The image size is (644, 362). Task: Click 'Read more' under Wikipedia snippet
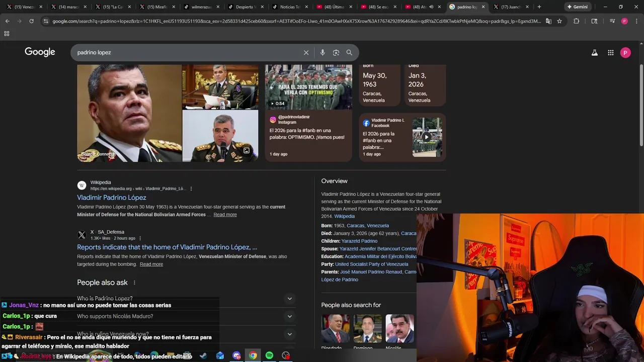coord(225,215)
